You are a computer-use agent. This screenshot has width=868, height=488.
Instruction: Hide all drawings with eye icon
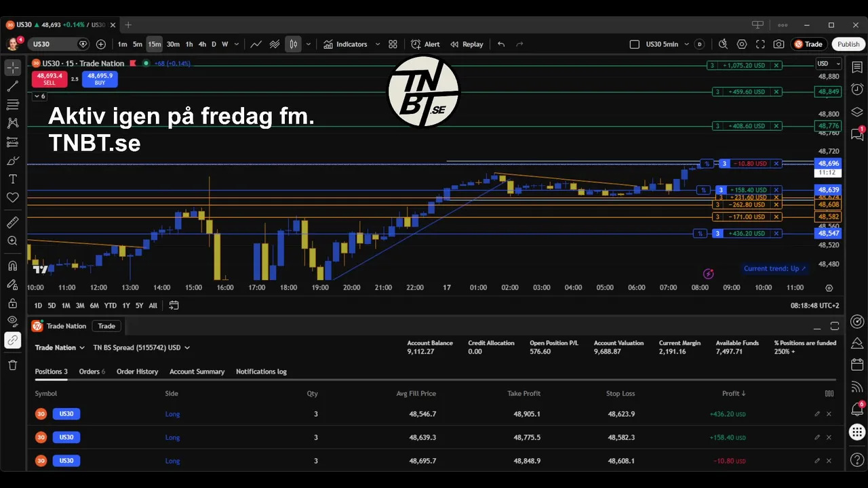click(12, 321)
